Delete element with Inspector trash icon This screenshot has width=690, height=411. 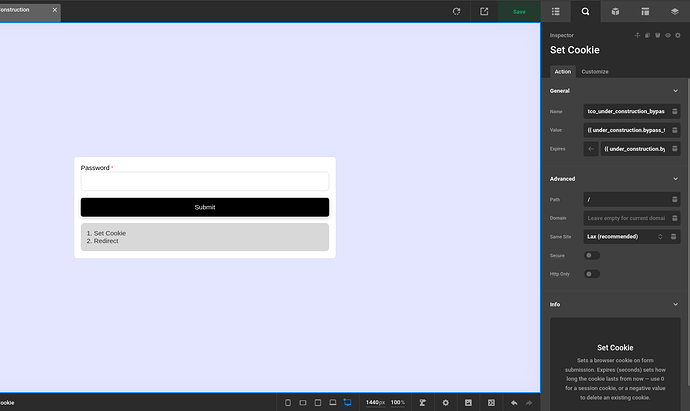pyautogui.click(x=657, y=35)
